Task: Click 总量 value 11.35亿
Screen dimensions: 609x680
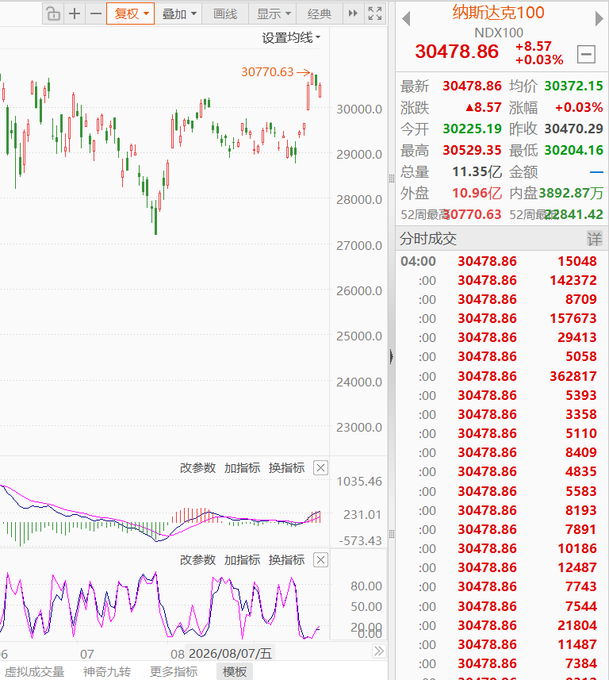Action: [477, 172]
